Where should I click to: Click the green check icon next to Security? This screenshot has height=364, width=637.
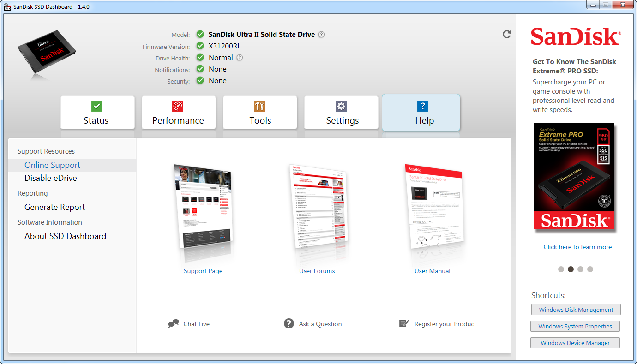coord(200,80)
